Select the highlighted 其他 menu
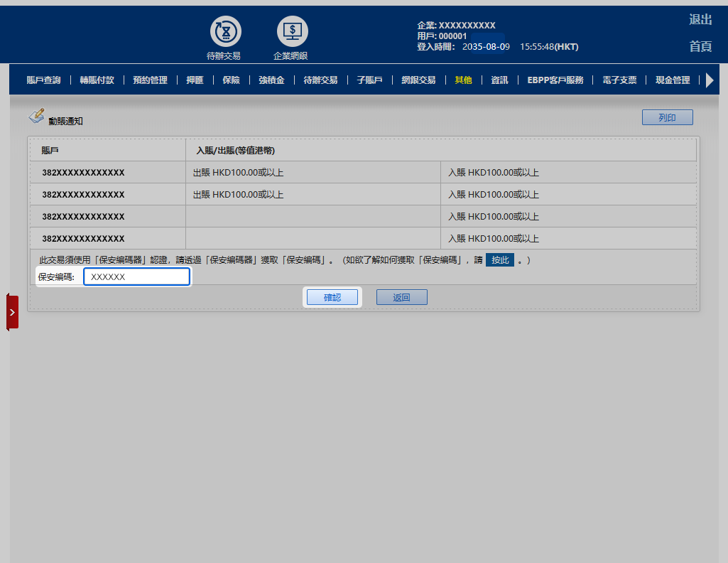The height and width of the screenshot is (563, 728). pos(463,80)
